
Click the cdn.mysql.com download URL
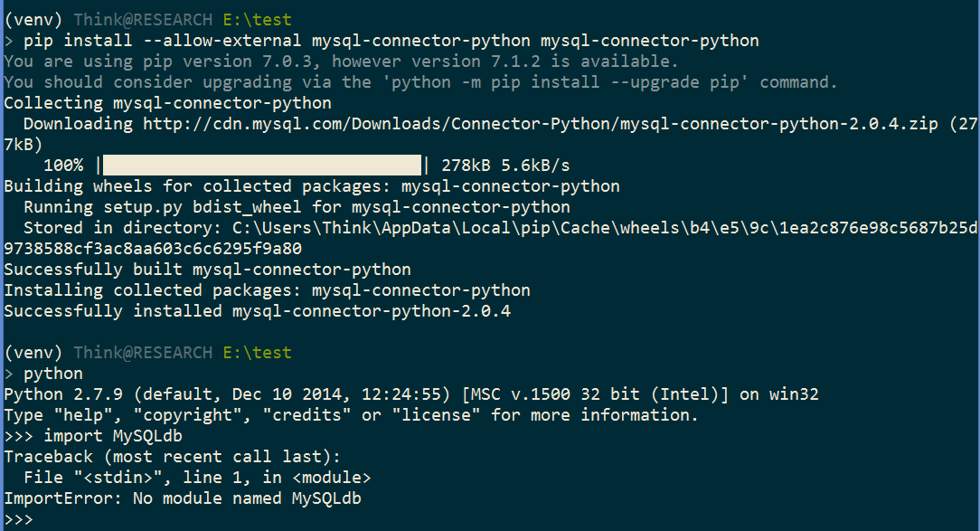pos(541,124)
